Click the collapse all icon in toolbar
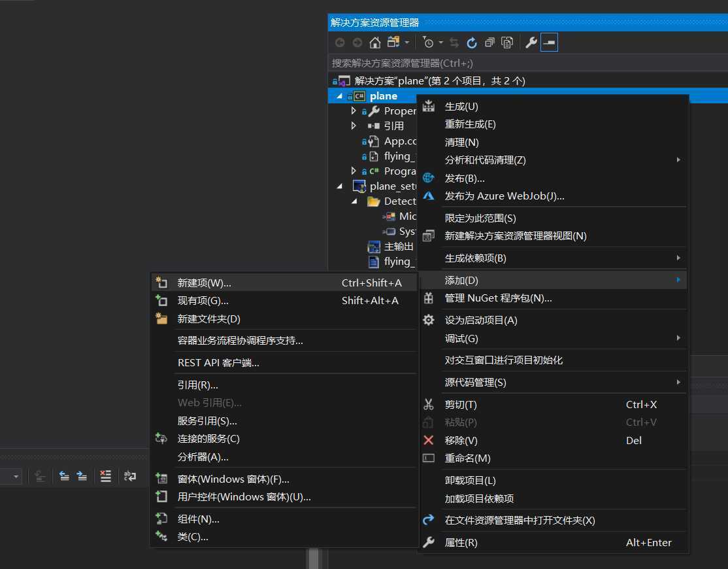The height and width of the screenshot is (569, 728). click(x=490, y=43)
